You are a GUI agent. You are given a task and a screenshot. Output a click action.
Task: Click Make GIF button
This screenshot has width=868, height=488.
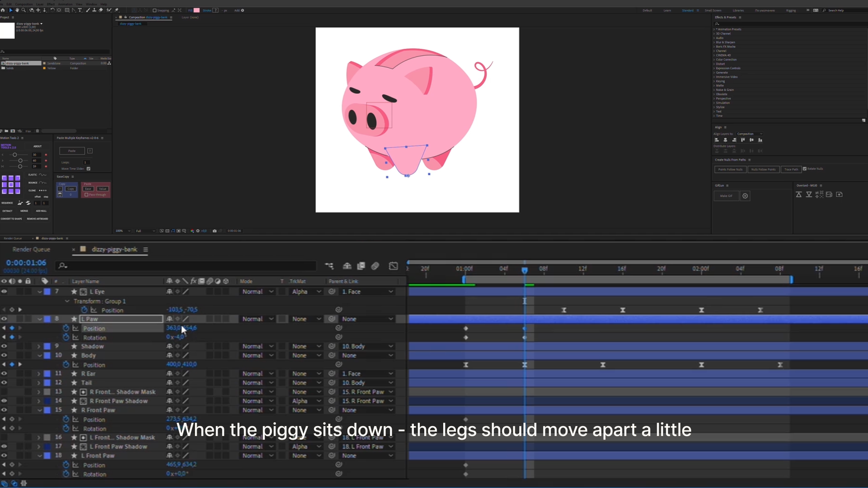point(726,196)
